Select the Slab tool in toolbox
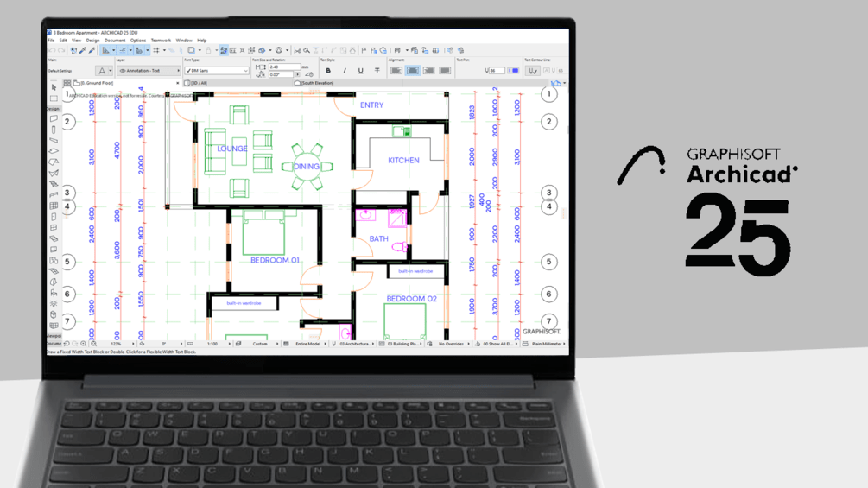Viewport: 868px width, 488px height. pyautogui.click(x=54, y=151)
